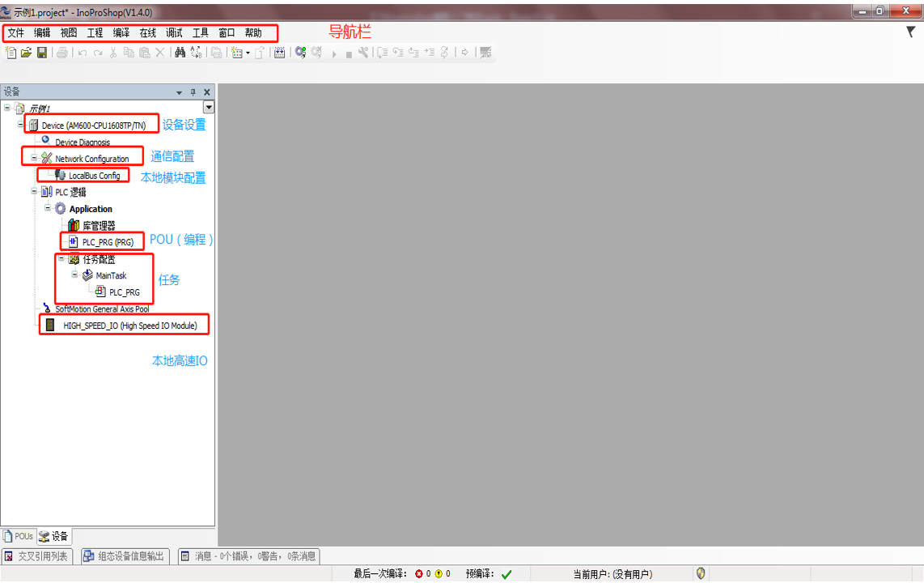Close the 设备 panel
Image resolution: width=924 pixels, height=583 pixels.
tap(207, 92)
